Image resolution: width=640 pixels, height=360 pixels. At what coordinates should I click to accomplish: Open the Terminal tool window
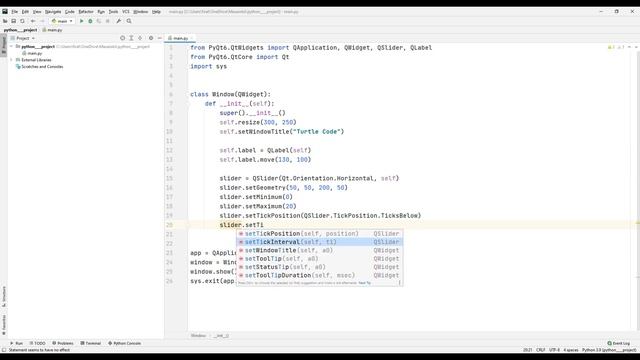(91, 343)
